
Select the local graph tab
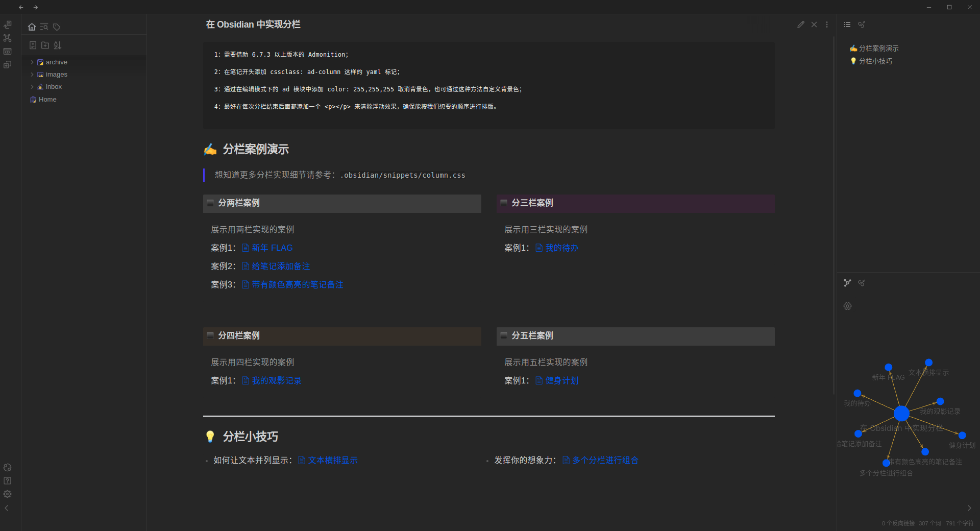coord(847,283)
